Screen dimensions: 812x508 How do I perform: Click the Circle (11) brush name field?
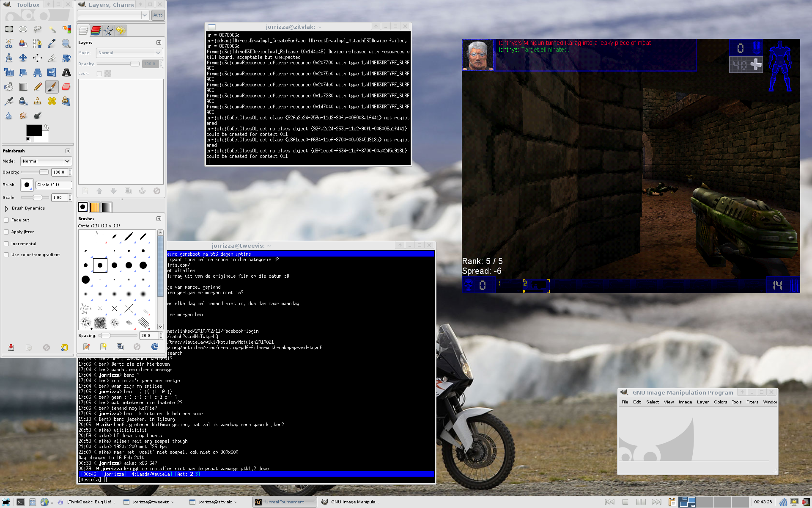tap(54, 185)
